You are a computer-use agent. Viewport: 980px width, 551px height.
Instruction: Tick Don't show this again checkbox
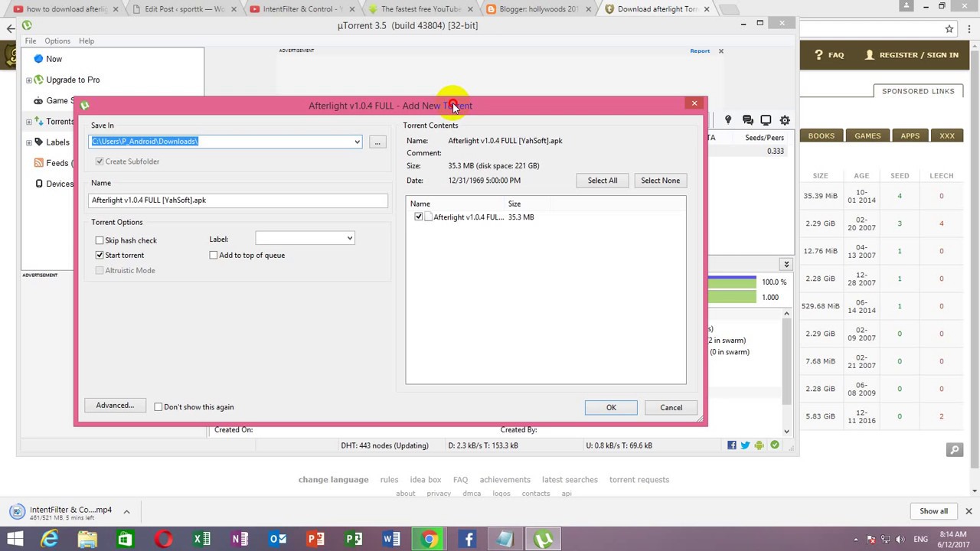pos(158,407)
